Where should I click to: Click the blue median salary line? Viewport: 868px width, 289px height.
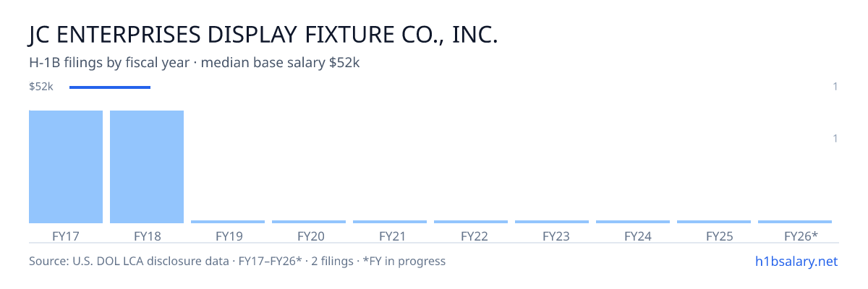tap(110, 87)
